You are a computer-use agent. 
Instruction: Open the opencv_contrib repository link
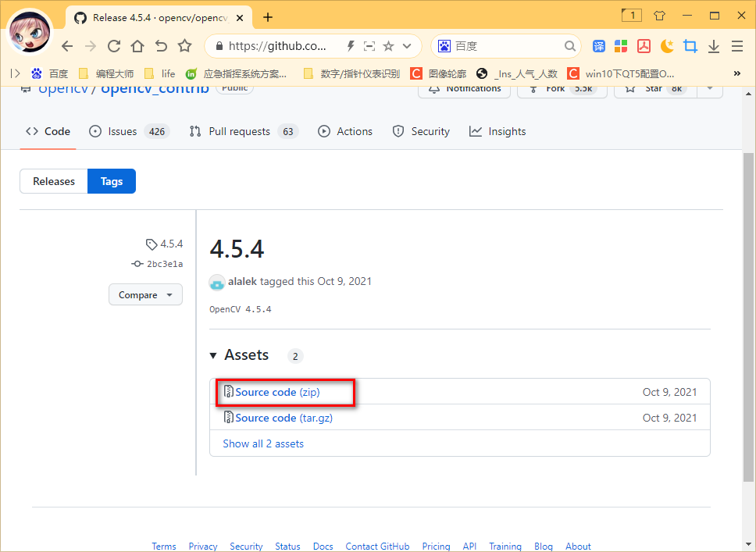(155, 89)
